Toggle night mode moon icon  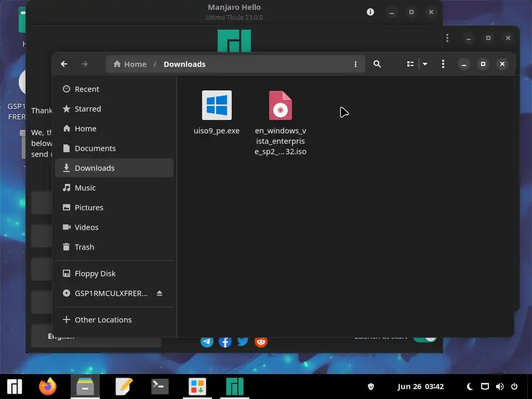(x=470, y=387)
